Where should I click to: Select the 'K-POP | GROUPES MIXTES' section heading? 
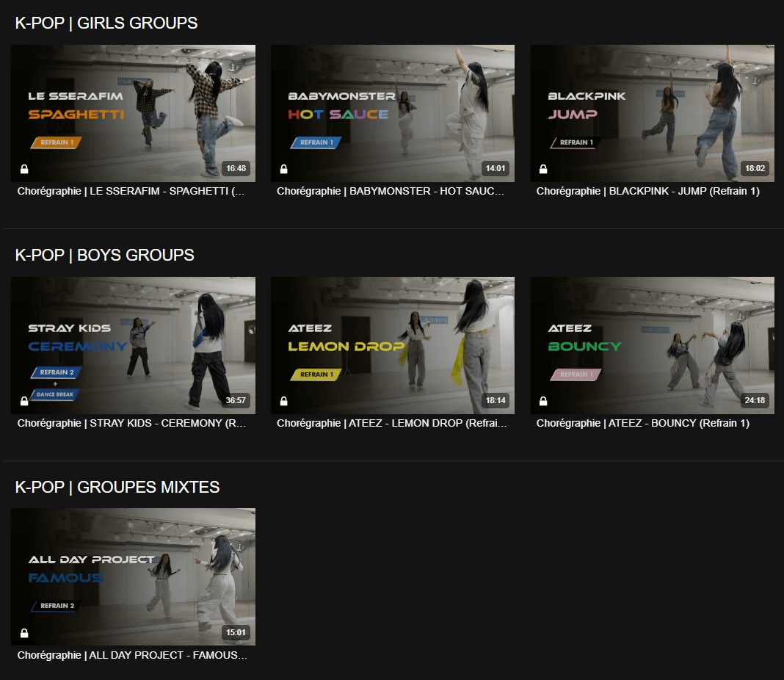point(117,487)
